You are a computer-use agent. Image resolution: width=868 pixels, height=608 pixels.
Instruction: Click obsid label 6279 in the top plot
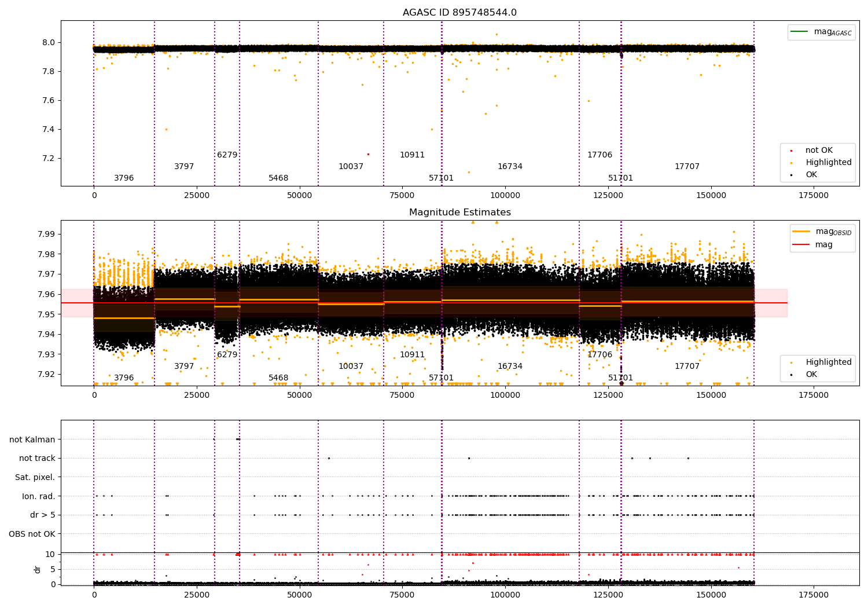(x=227, y=155)
